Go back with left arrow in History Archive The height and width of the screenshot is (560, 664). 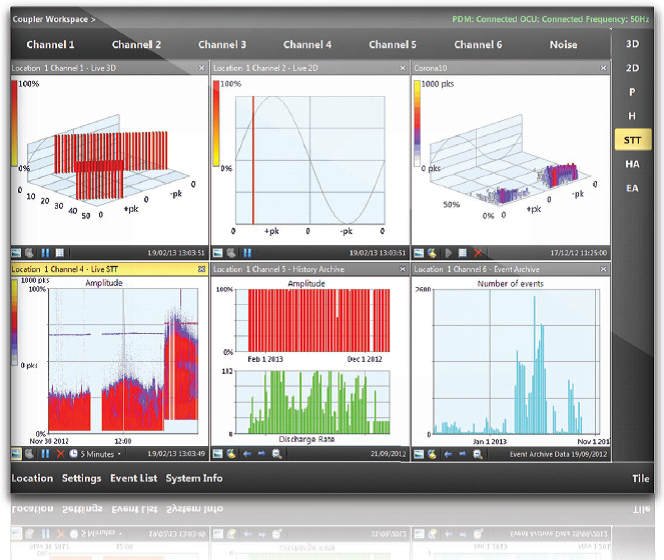click(247, 454)
